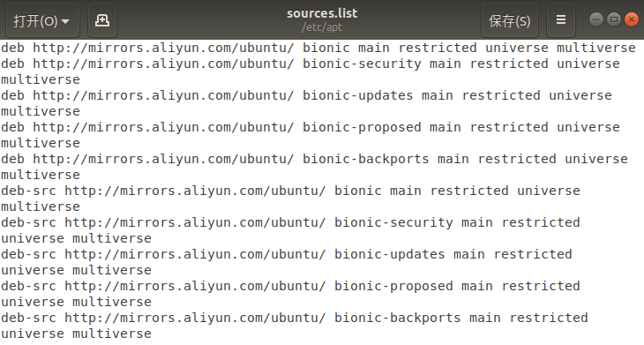Click bionic-backports in the deb line
Viewport: 644px width, 345px height.
pos(365,159)
